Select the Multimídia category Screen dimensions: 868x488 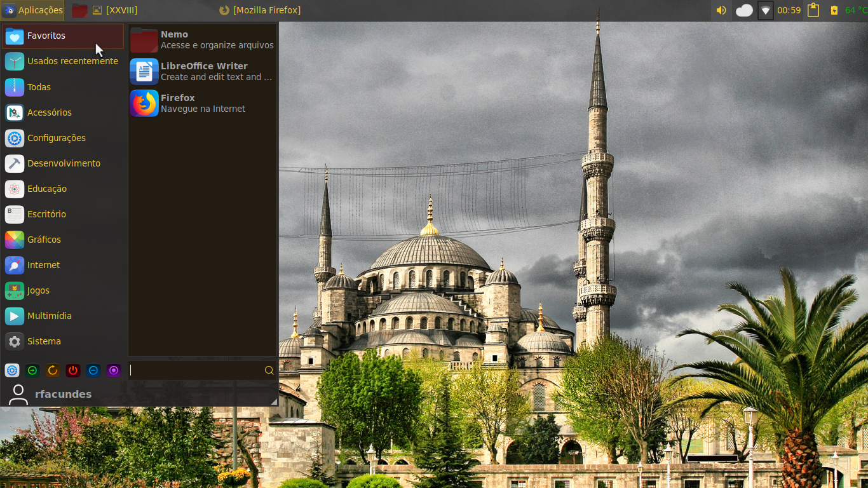coord(63,316)
